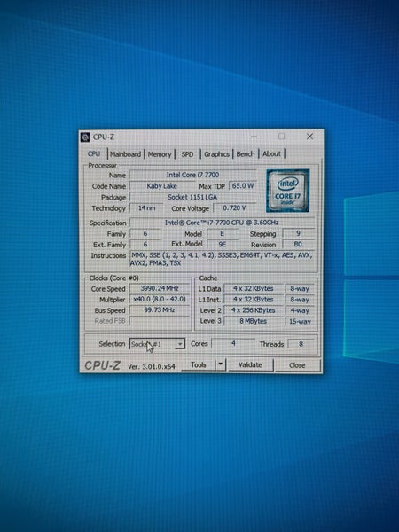The height and width of the screenshot is (532, 399).
Task: Click the Intel Core i7 logo badge
Action: point(287,191)
